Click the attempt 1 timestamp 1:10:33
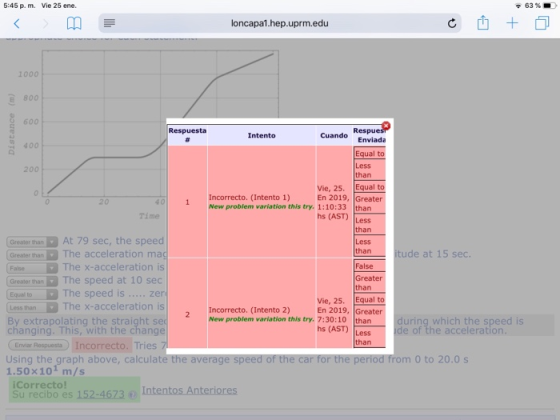Screen dimensions: 560x420 coord(332,207)
